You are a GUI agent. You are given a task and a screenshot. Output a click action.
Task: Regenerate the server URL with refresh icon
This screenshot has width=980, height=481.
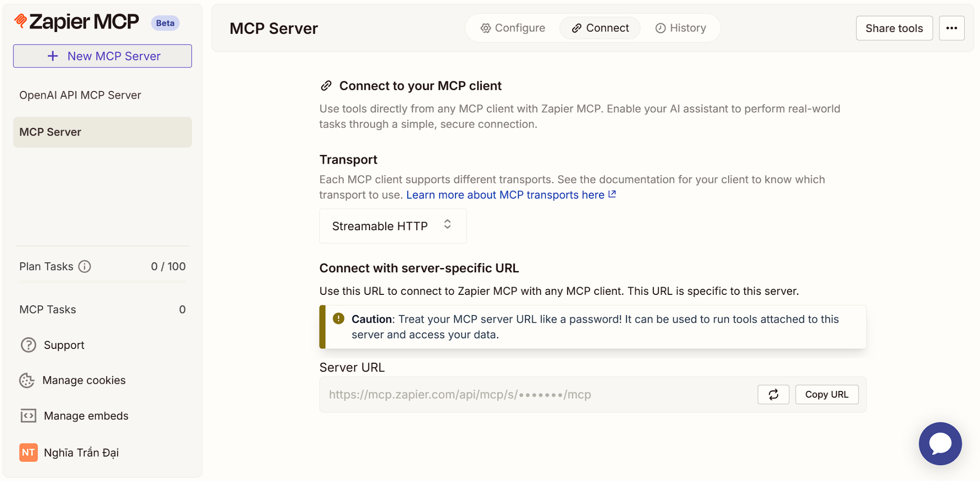[x=773, y=395]
